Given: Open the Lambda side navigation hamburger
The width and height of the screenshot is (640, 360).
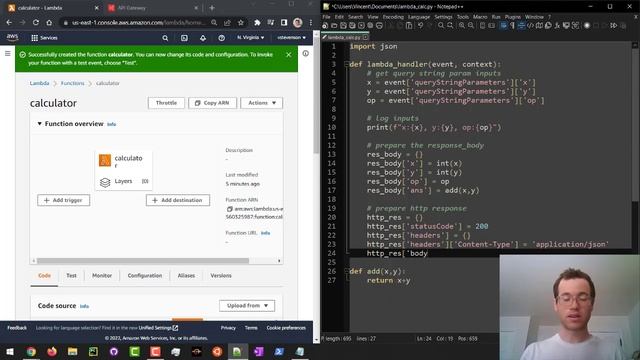Looking at the screenshot, I should click(x=7, y=53).
